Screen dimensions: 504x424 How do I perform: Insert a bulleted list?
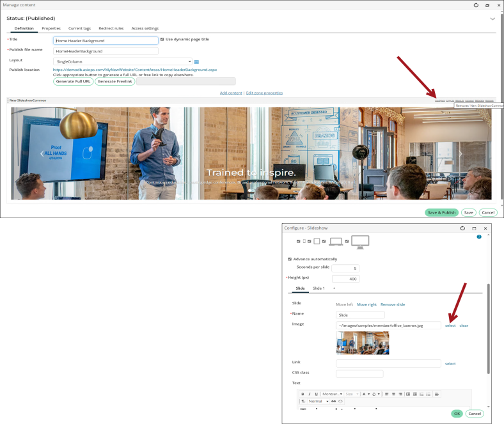click(x=428, y=394)
